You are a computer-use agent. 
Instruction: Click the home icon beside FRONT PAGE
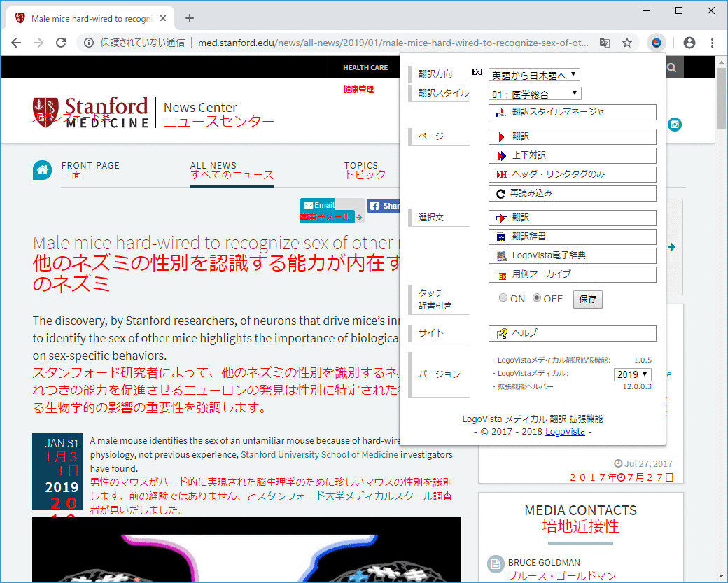[42, 170]
